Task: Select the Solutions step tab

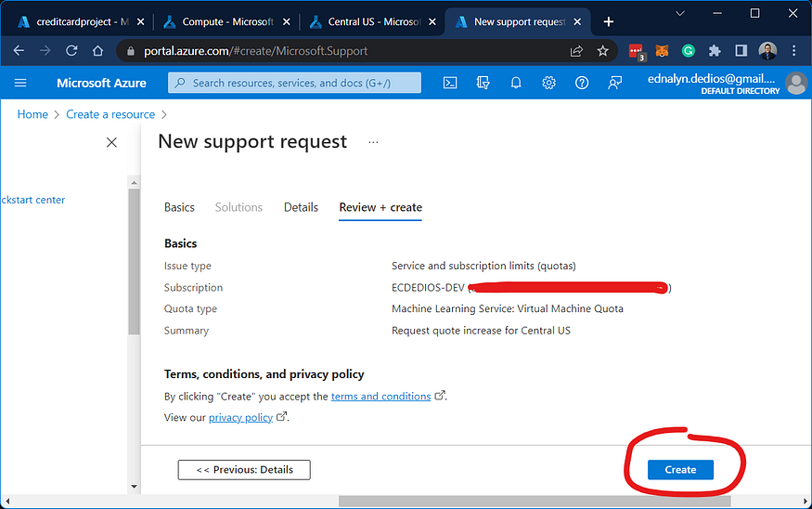Action: 238,207
